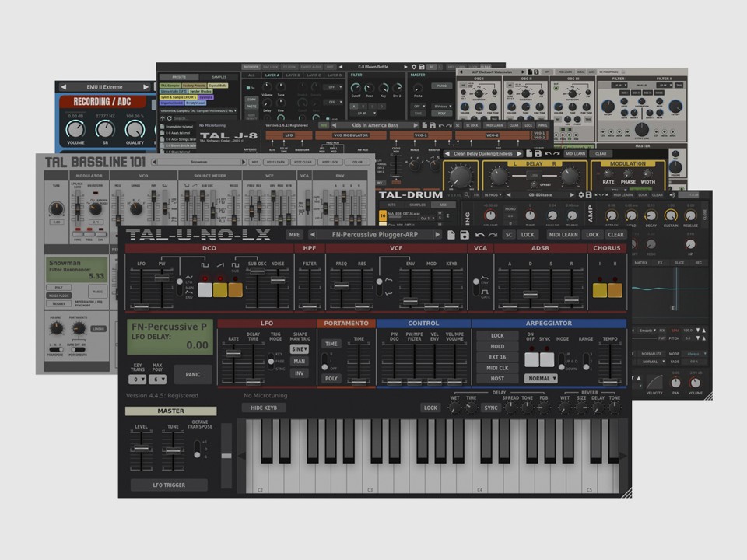
Task: Click the portamento TIME button
Action: [331, 344]
